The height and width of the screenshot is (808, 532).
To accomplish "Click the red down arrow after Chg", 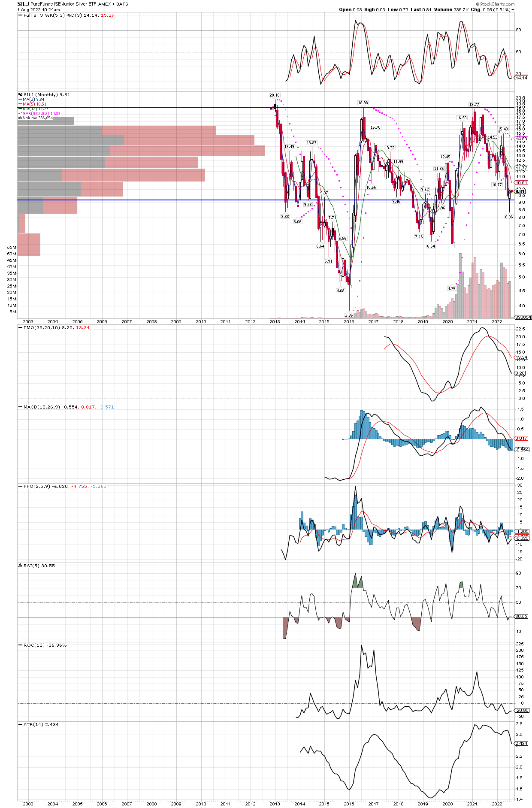I will tap(513, 10).
